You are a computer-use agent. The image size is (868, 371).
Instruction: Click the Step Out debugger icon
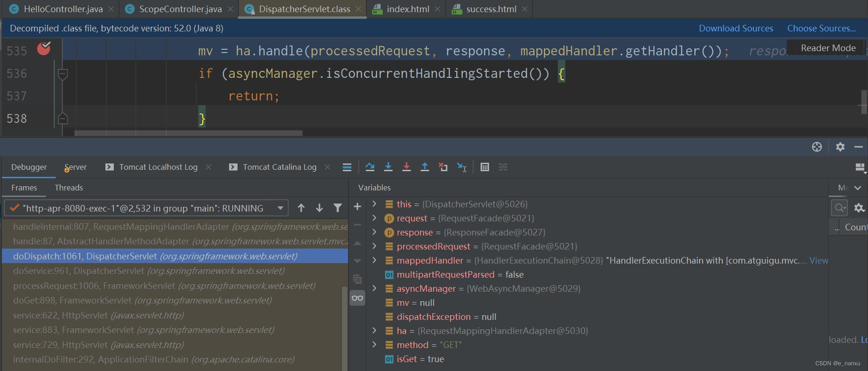coord(425,167)
